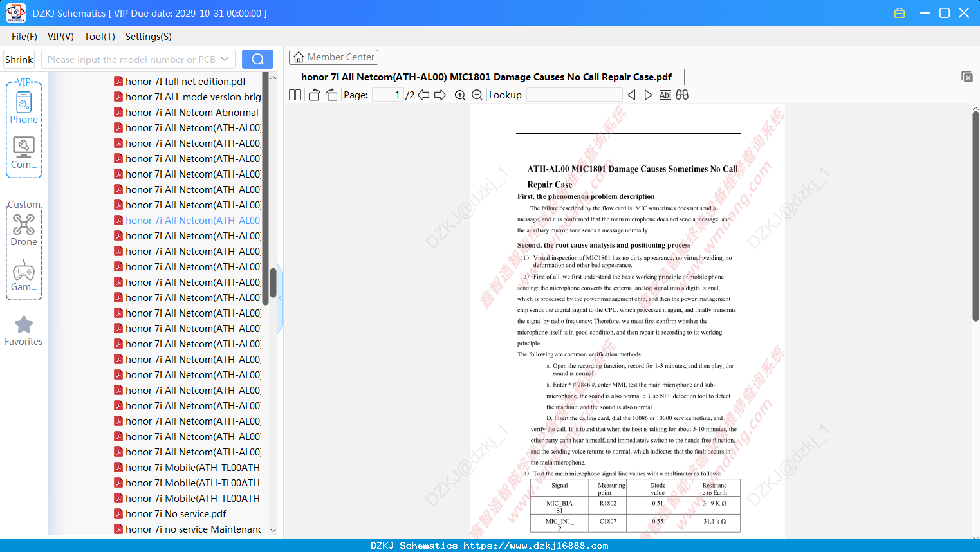Zoom in on the PDF
Viewport: 980px width, 552px height.
pos(460,95)
